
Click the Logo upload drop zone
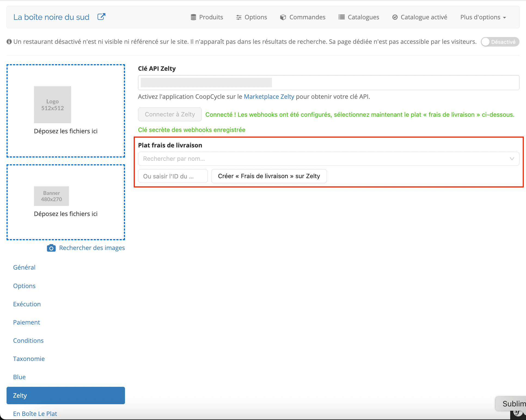[66, 111]
